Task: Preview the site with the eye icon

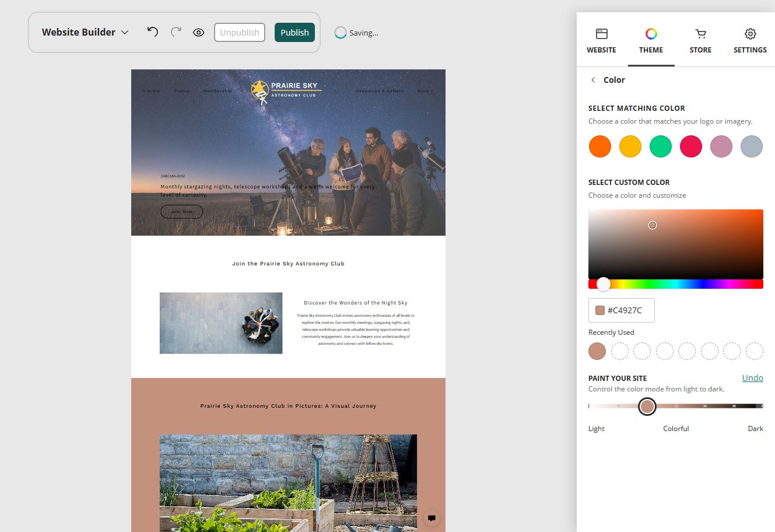Action: pos(198,33)
